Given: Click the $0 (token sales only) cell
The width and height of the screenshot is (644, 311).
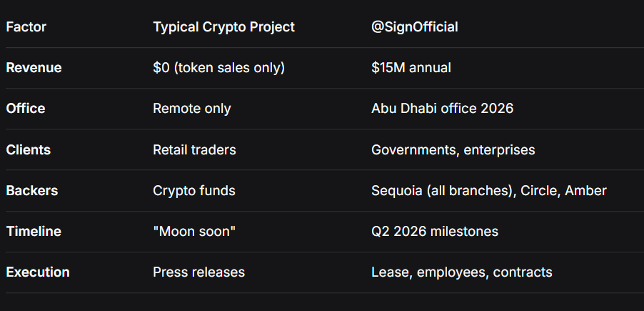Looking at the screenshot, I should pyautogui.click(x=218, y=68).
